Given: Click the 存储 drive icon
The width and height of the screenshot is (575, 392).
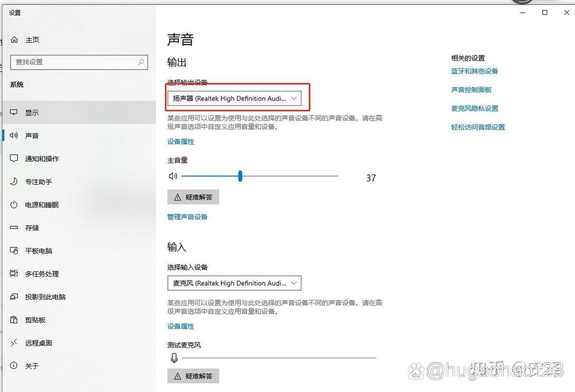Looking at the screenshot, I should (x=14, y=227).
